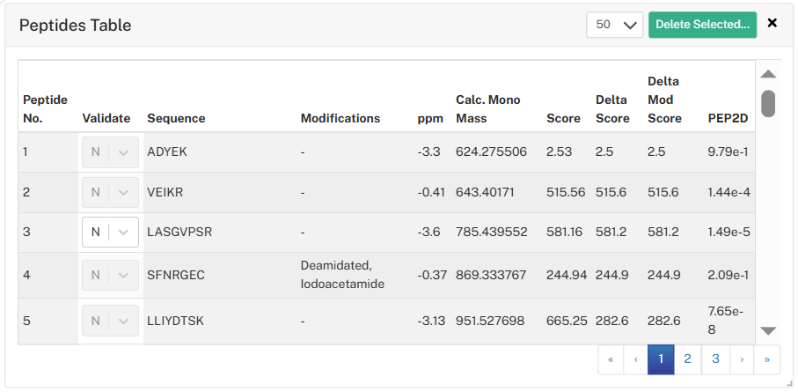The height and width of the screenshot is (392, 798).
Task: Open the Validate dropdown for peptide ADYEK
Action: pos(110,152)
